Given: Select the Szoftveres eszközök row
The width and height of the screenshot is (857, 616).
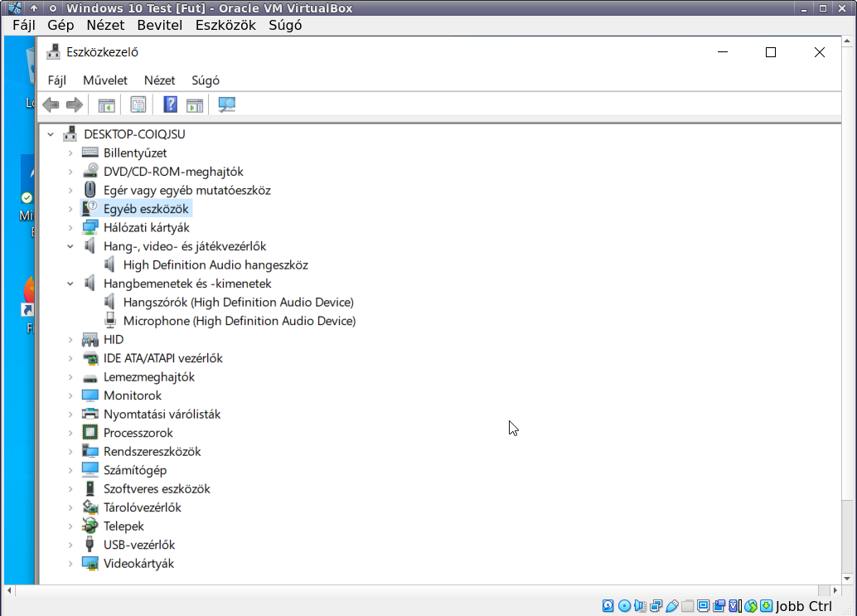Looking at the screenshot, I should coord(157,488).
